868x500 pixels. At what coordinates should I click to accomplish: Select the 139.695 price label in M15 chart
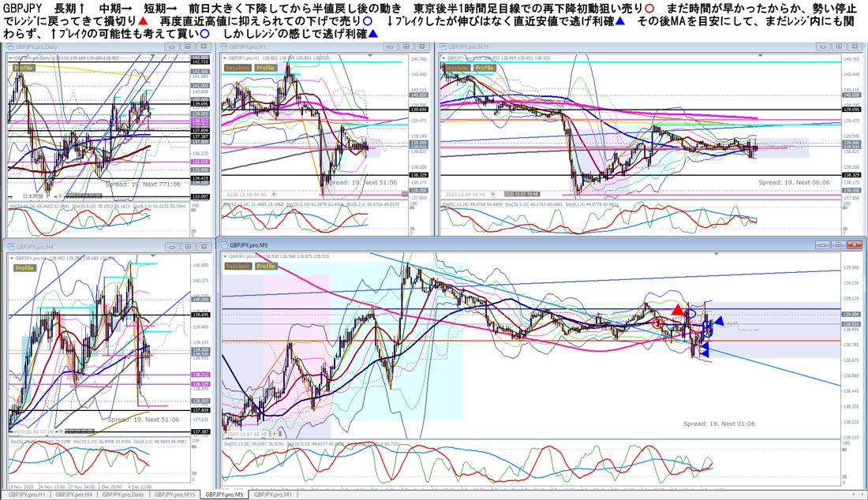click(851, 110)
